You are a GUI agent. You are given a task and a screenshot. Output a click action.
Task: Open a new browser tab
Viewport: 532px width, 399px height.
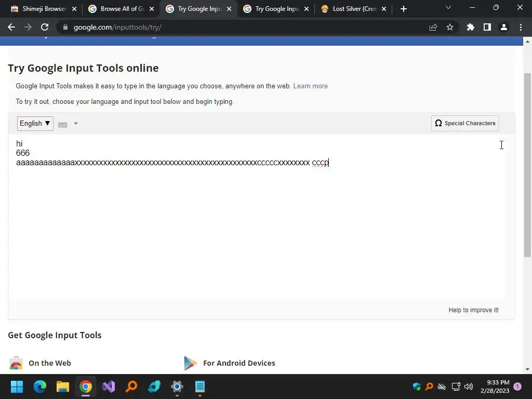(403, 9)
